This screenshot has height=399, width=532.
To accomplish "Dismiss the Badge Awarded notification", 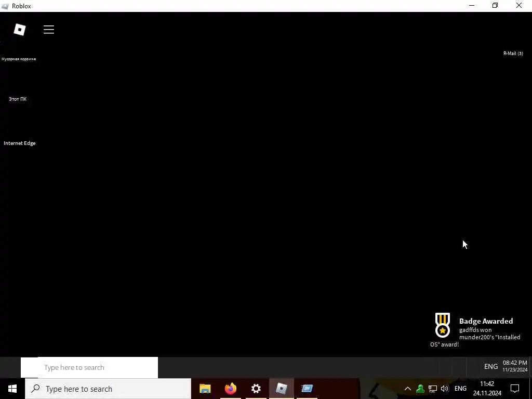I will tap(475, 330).
